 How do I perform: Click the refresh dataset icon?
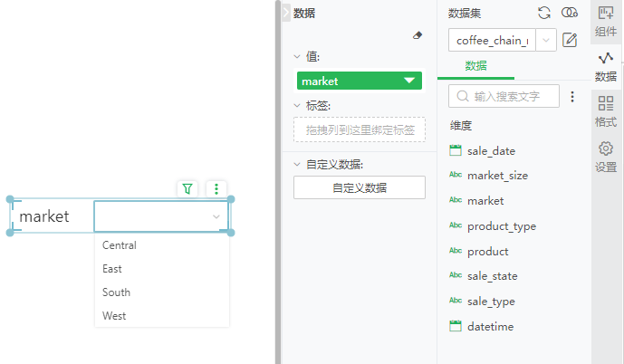click(x=544, y=13)
